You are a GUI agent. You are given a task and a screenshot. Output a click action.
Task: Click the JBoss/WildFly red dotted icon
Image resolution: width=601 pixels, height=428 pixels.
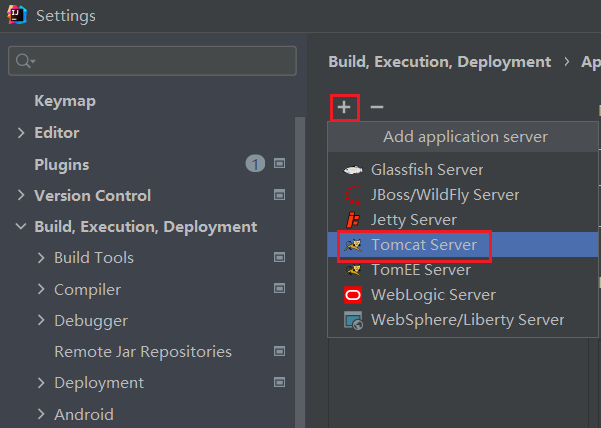click(x=353, y=195)
